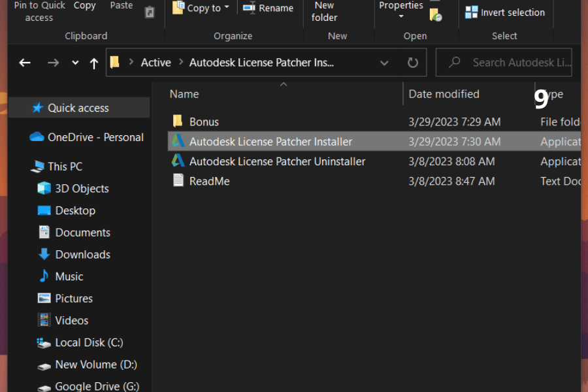The width and height of the screenshot is (588, 392).
Task: Click the Up one level arrow
Action: [x=94, y=63]
